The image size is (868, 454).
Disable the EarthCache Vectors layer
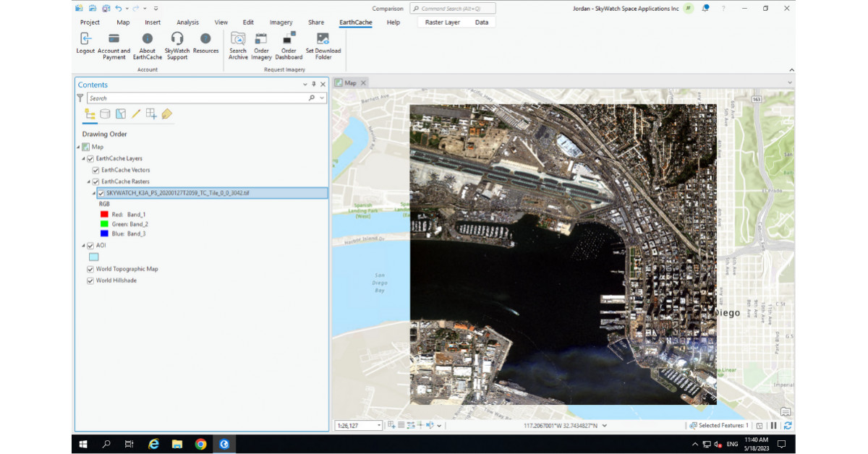pos(96,169)
